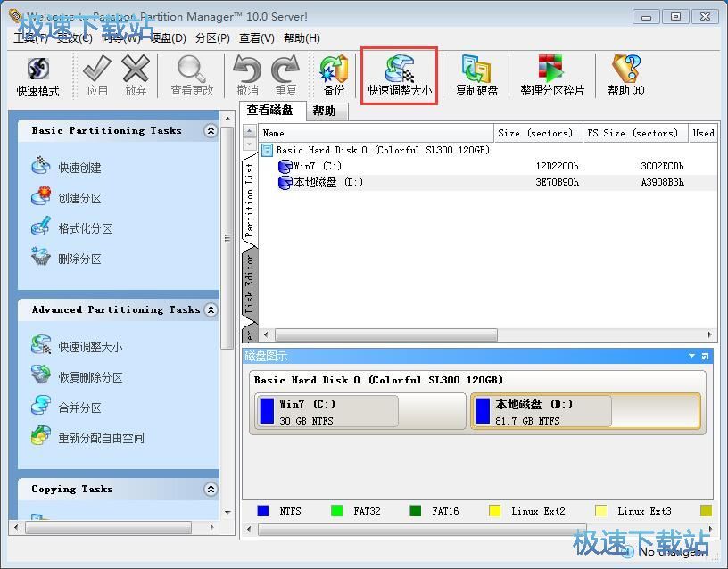Click the NTFS blue legend swatch

[263, 511]
